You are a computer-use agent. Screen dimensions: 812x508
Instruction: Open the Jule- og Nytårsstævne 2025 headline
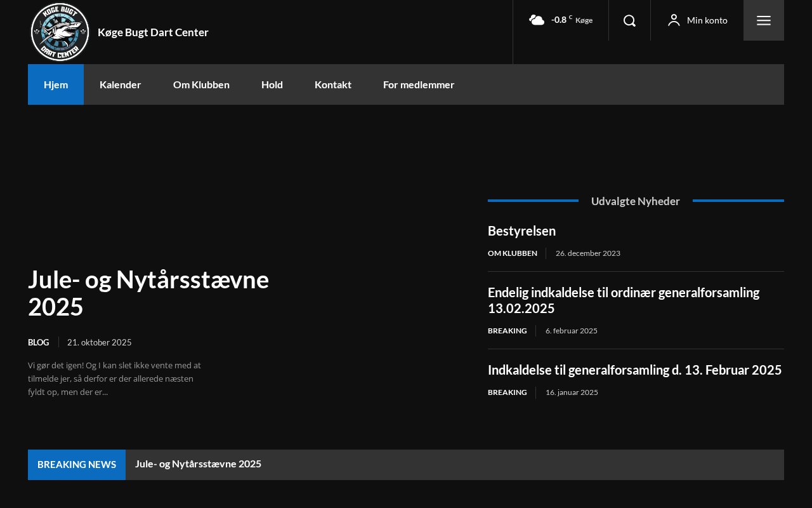coord(148,293)
